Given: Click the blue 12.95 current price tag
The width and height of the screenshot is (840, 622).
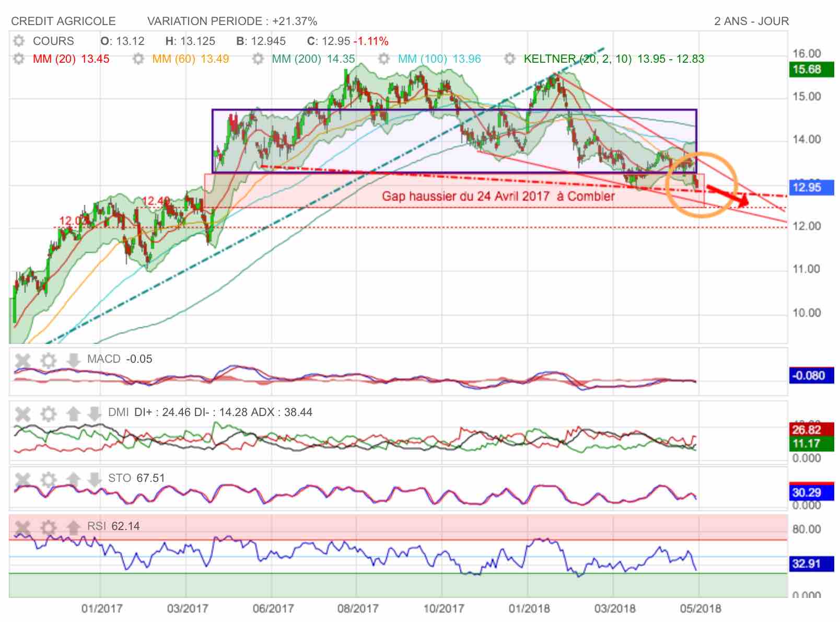Looking at the screenshot, I should (x=810, y=187).
